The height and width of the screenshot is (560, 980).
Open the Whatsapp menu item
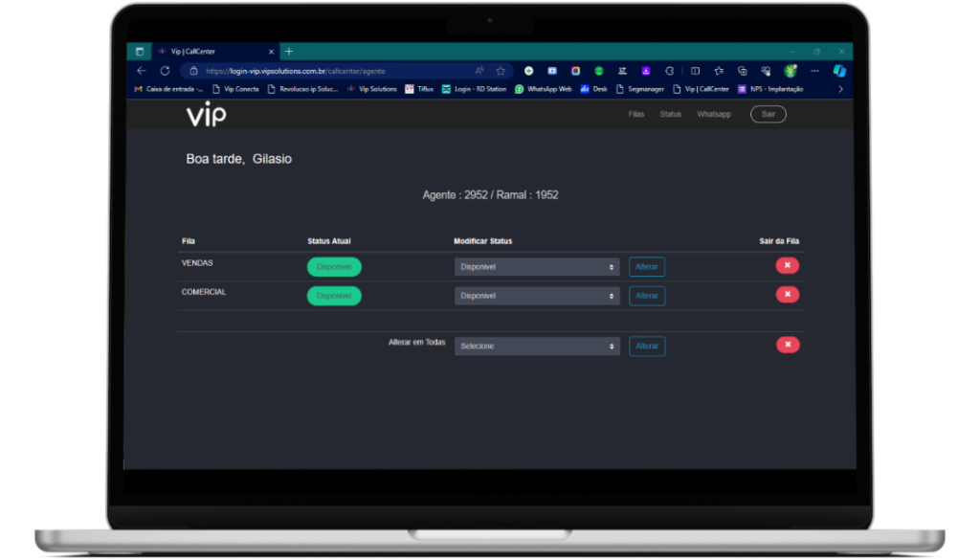[x=713, y=114]
